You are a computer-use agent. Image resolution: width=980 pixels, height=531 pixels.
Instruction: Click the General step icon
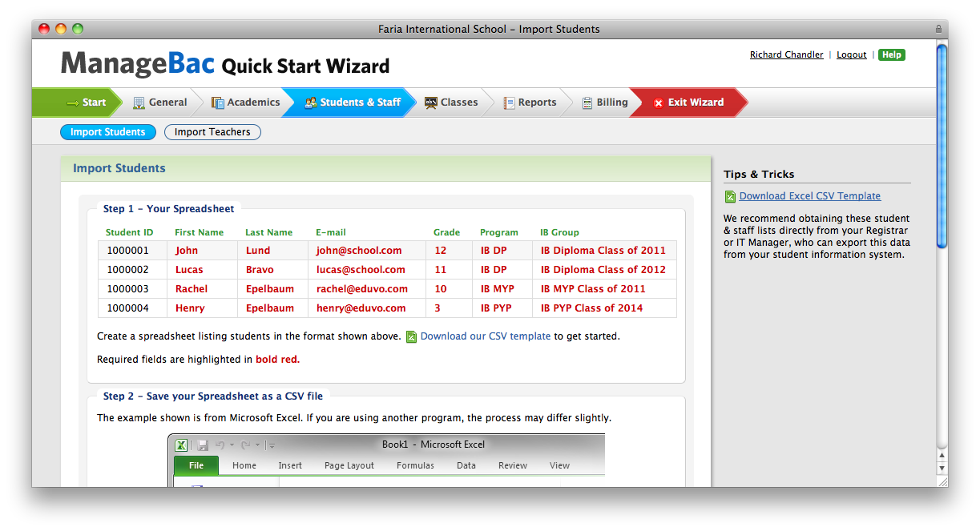tap(139, 103)
